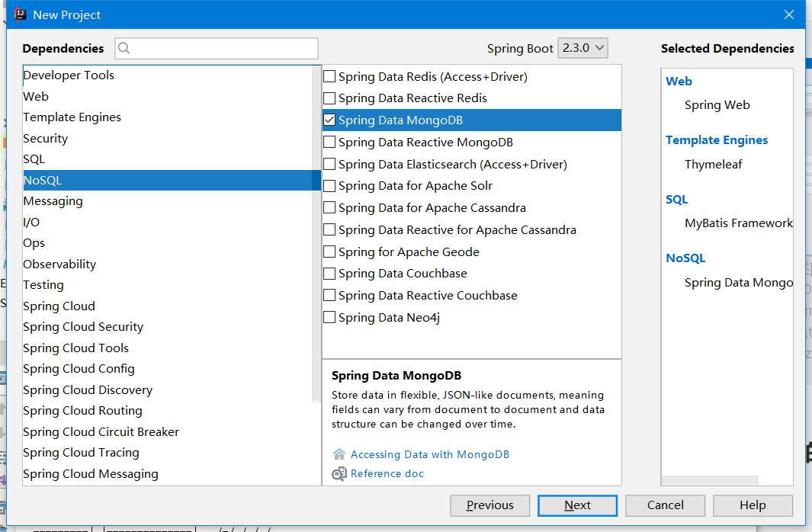Select MyBatis Framework in Selected Dependencies

[739, 223]
